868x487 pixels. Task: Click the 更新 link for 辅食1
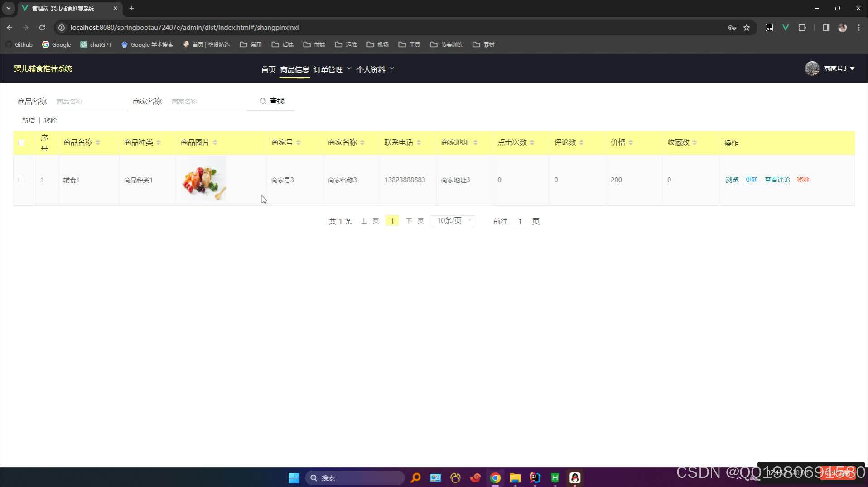click(x=751, y=180)
